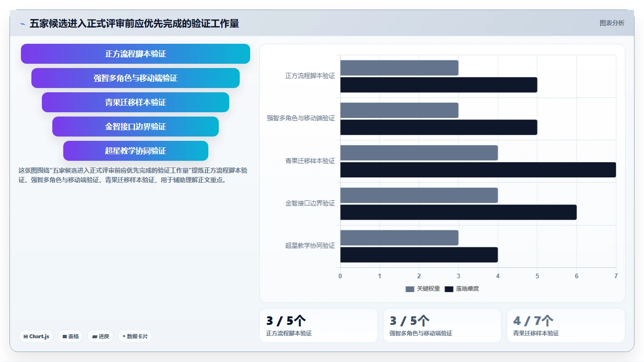Click the 落地难度 bar for 青果迁移样本验证
The width and height of the screenshot is (644, 362).
click(478, 170)
